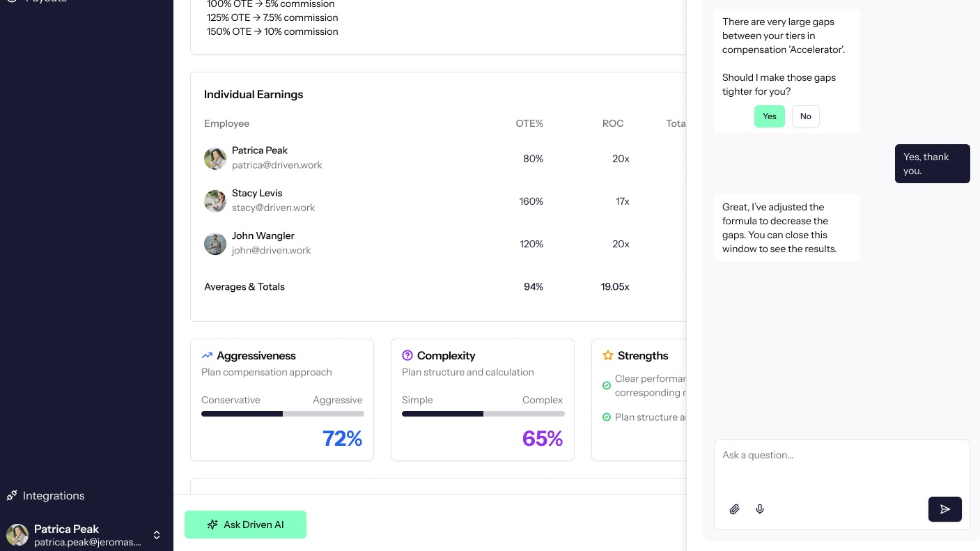
Task: Click the plug icon next to Integrations
Action: [12, 495]
